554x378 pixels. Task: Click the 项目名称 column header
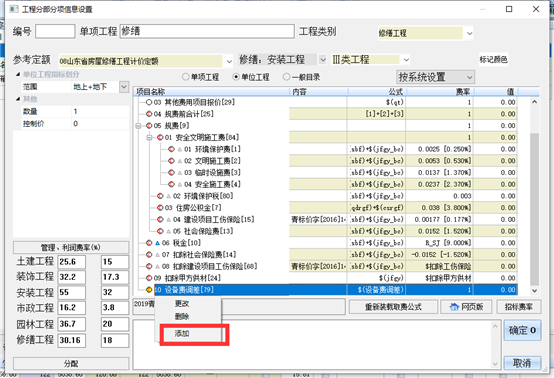[x=211, y=92]
